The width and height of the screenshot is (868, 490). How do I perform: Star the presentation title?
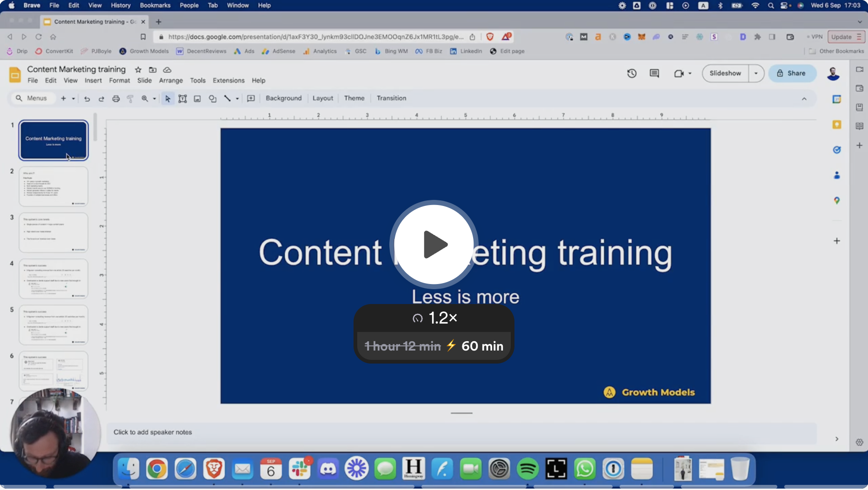click(138, 70)
